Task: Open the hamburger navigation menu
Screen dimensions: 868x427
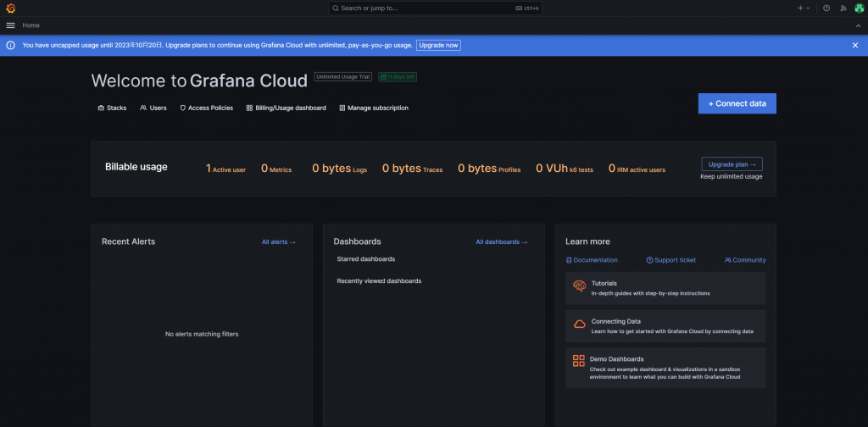Action: pos(10,25)
